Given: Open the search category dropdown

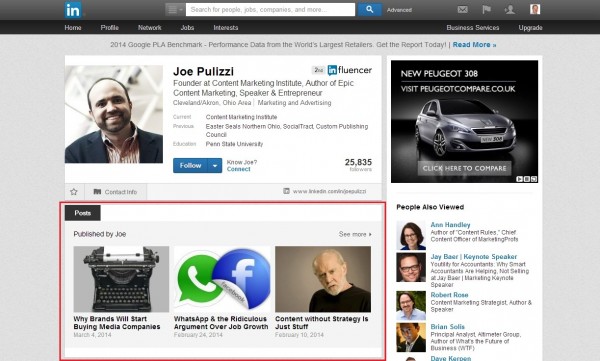Looking at the screenshot, I should (175, 10).
